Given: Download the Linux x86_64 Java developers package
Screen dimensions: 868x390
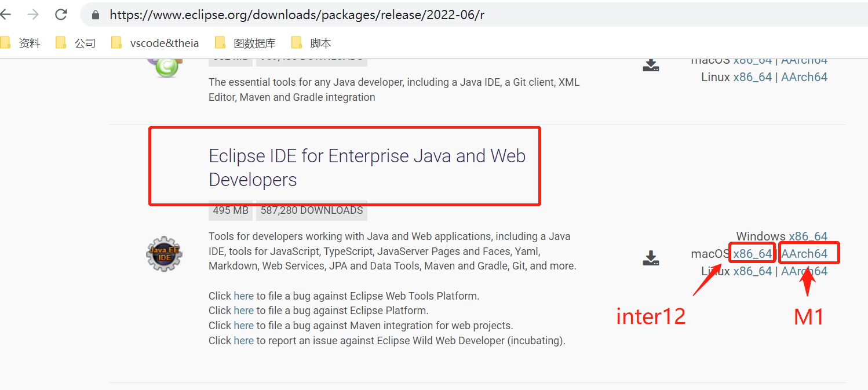Looking at the screenshot, I should coord(753,77).
